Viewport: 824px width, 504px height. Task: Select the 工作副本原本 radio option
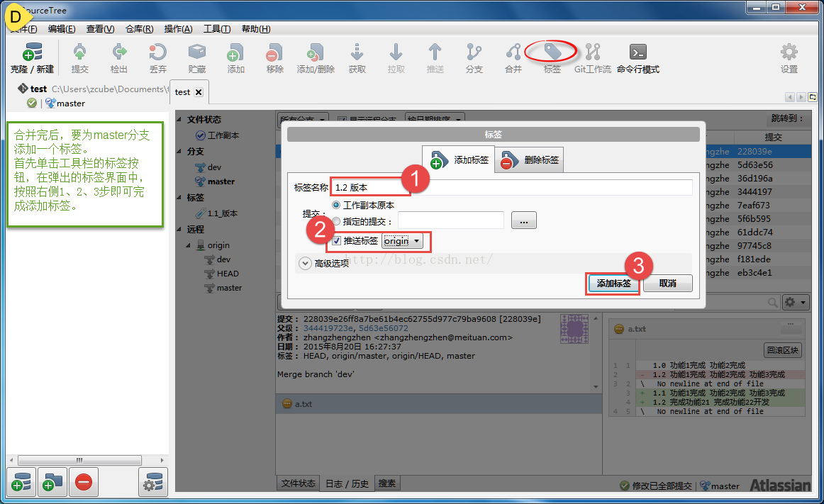(x=336, y=205)
